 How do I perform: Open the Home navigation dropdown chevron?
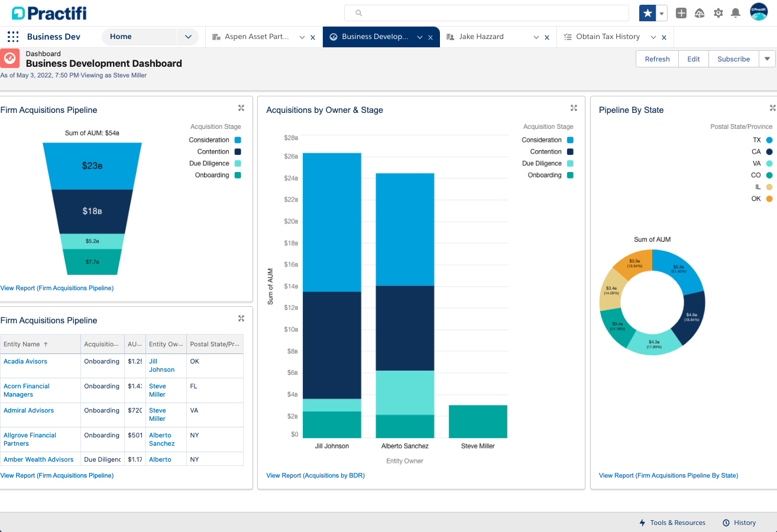[x=188, y=37]
